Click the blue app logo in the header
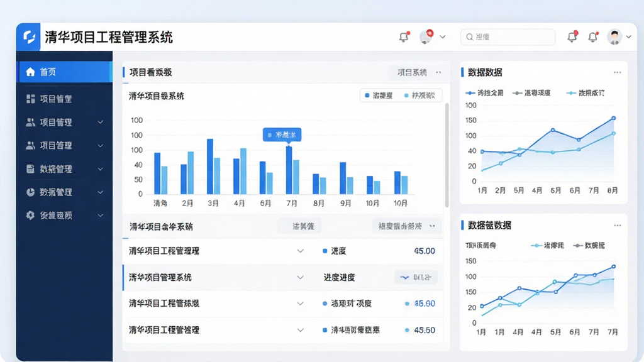 click(x=28, y=37)
